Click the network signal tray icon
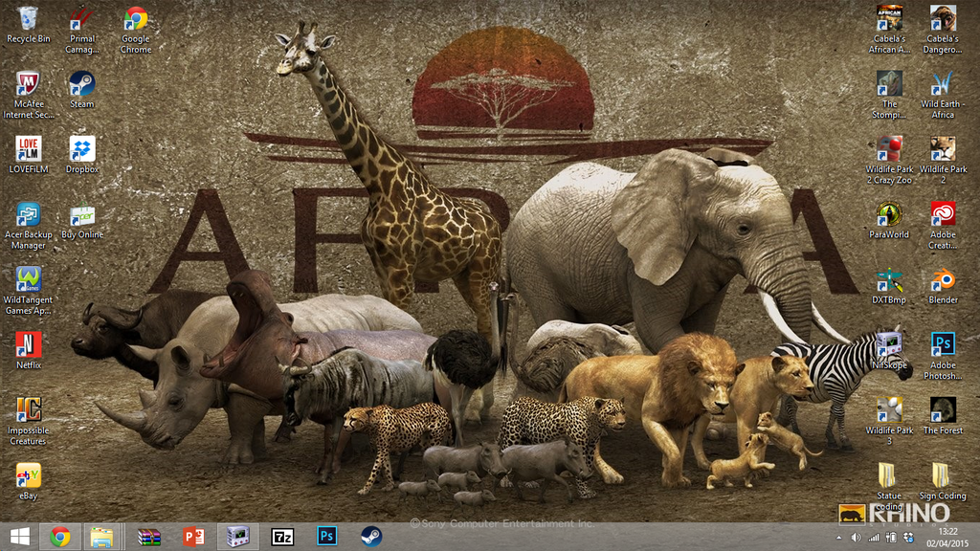 [873, 538]
